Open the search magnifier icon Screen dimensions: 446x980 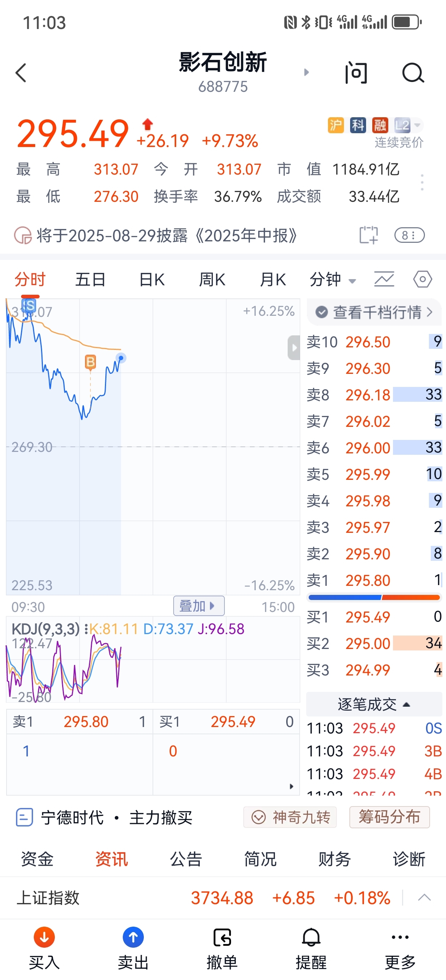coord(413,73)
